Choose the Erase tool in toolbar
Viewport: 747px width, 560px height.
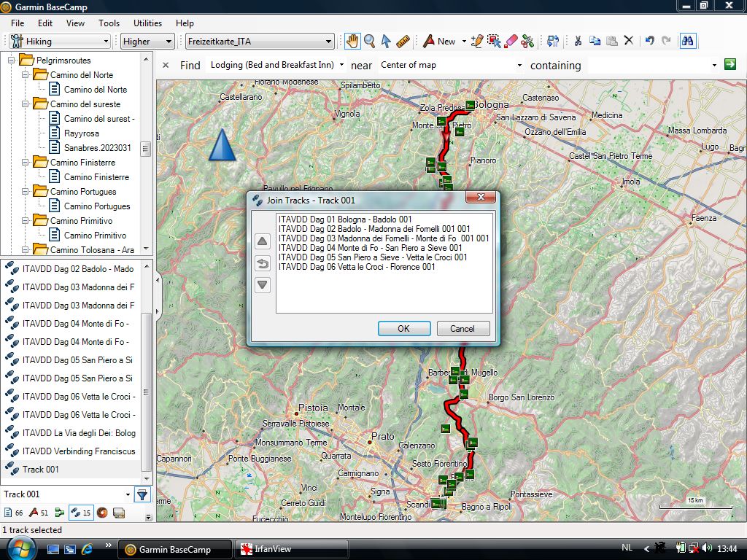(511, 42)
